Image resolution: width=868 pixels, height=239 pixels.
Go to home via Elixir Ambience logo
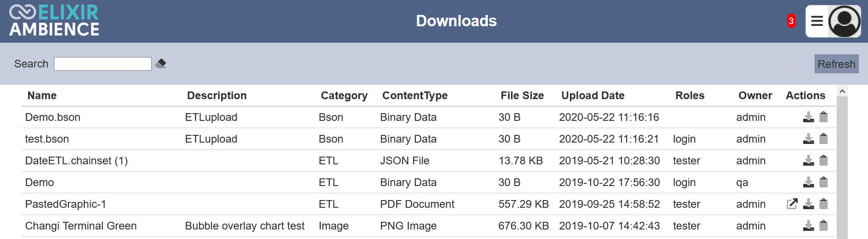pyautogui.click(x=54, y=21)
